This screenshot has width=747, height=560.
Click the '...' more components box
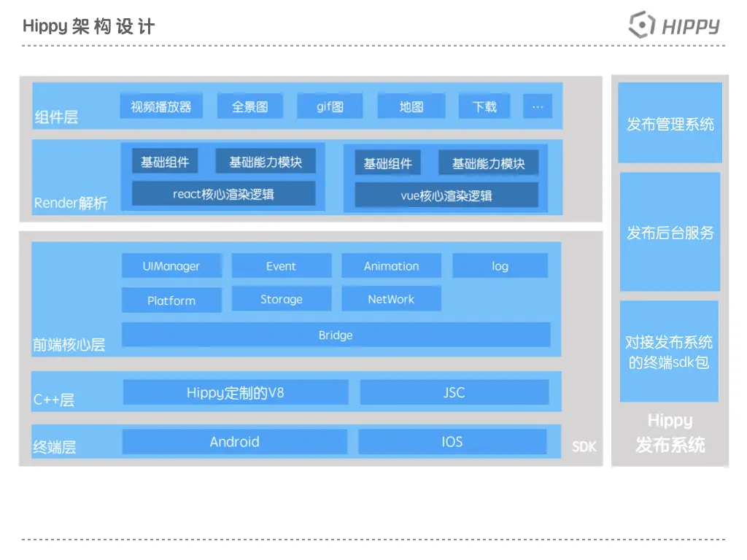(538, 106)
